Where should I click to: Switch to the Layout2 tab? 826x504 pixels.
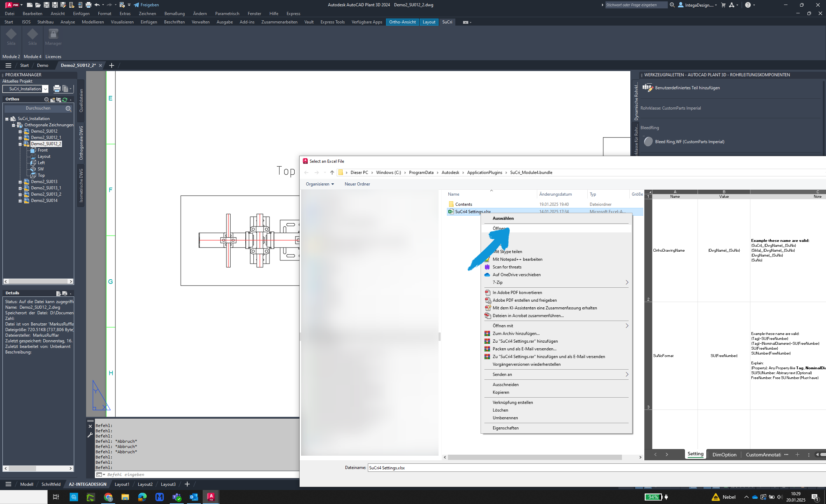(145, 484)
